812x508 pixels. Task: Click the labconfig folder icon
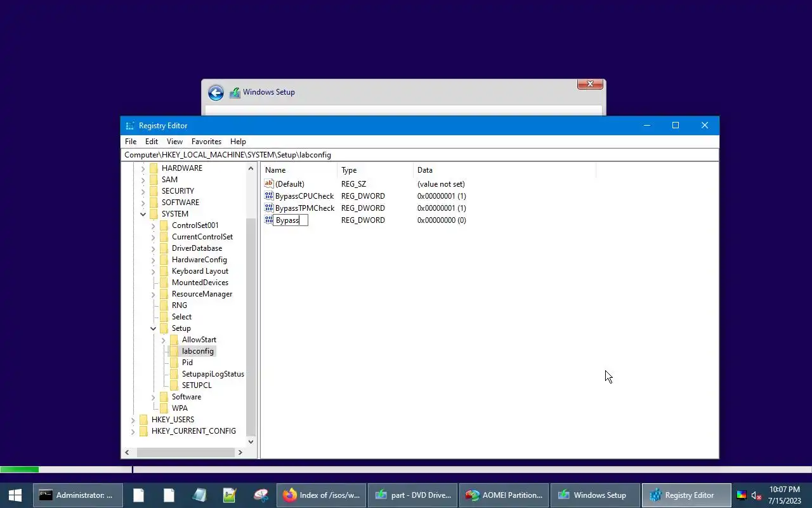(174, 351)
